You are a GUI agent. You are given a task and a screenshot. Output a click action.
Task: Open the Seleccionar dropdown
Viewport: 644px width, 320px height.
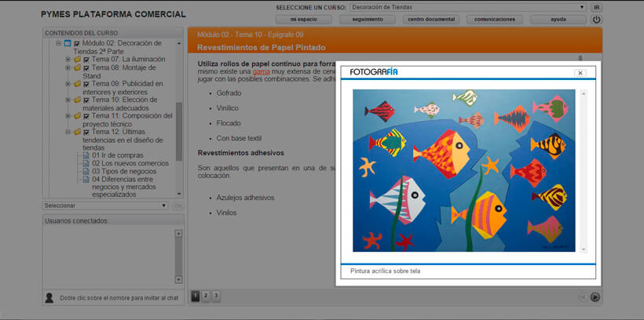point(105,205)
